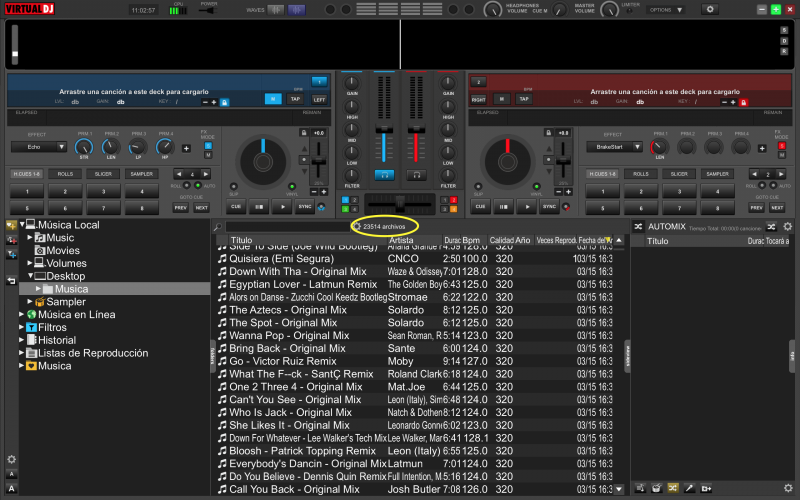Select the karaoke microphone icon in sideview bottom bar
Viewport: 800px width, 500px height.
(689, 488)
